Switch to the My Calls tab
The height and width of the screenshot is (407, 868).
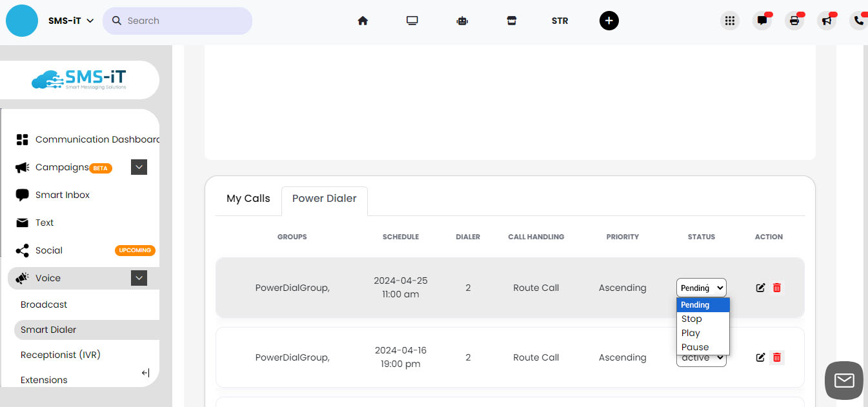click(248, 199)
